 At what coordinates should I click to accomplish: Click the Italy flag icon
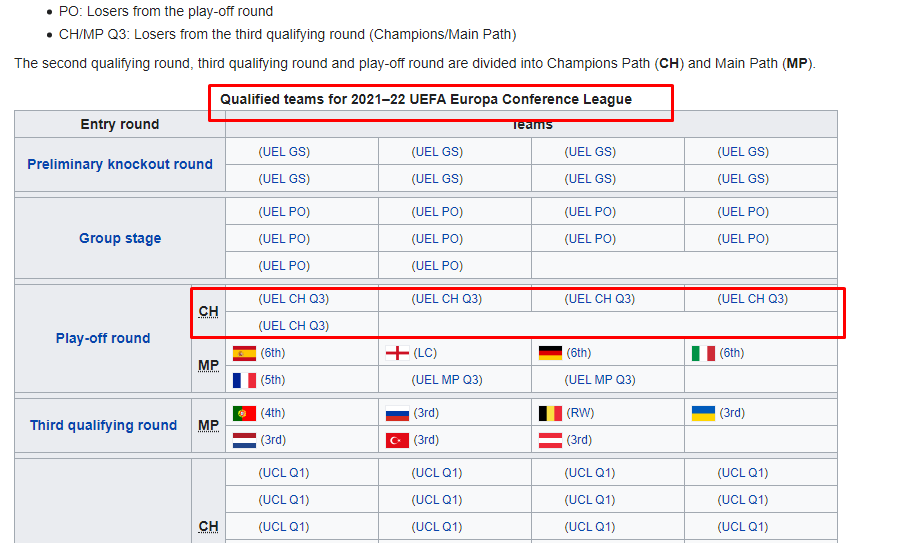coord(703,353)
